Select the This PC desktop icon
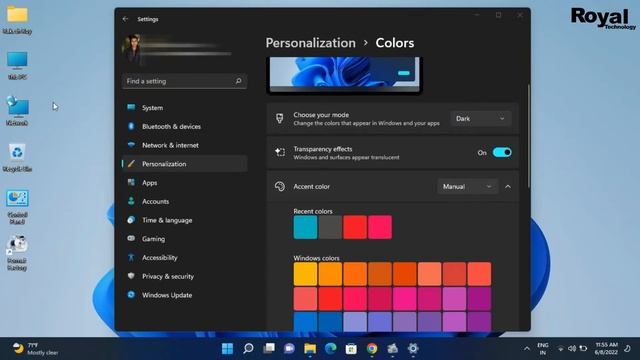 17,65
